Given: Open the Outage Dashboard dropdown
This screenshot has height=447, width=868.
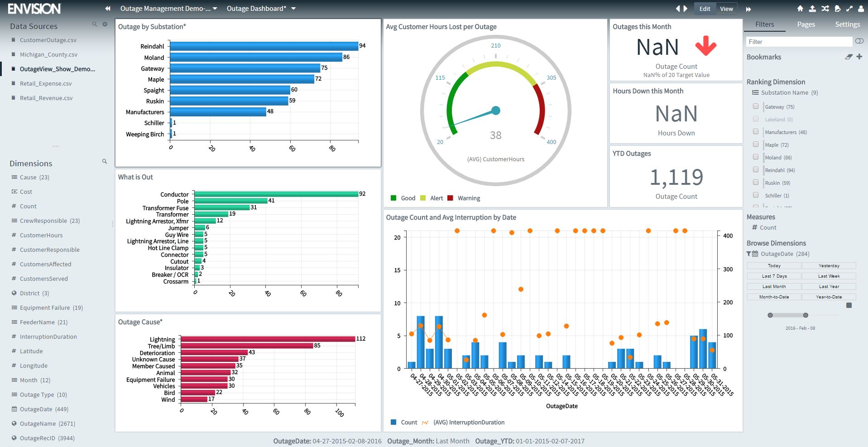Looking at the screenshot, I should [x=261, y=9].
